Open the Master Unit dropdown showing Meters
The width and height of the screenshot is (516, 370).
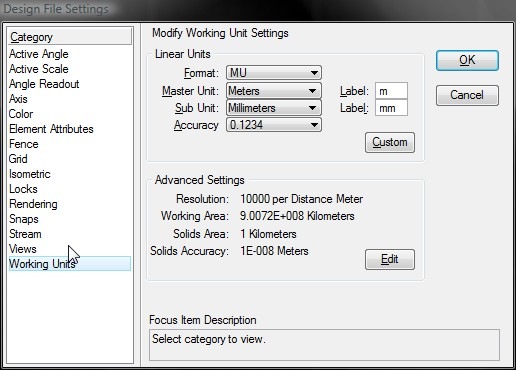(x=274, y=91)
